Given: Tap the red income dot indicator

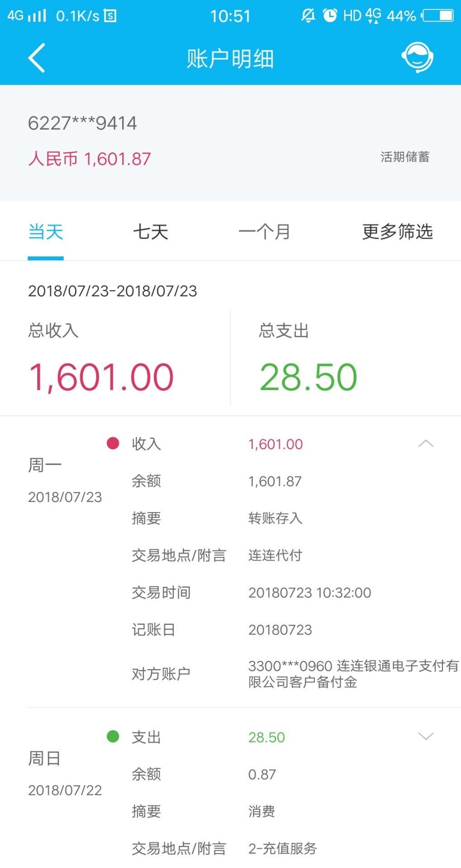Looking at the screenshot, I should pos(113,443).
